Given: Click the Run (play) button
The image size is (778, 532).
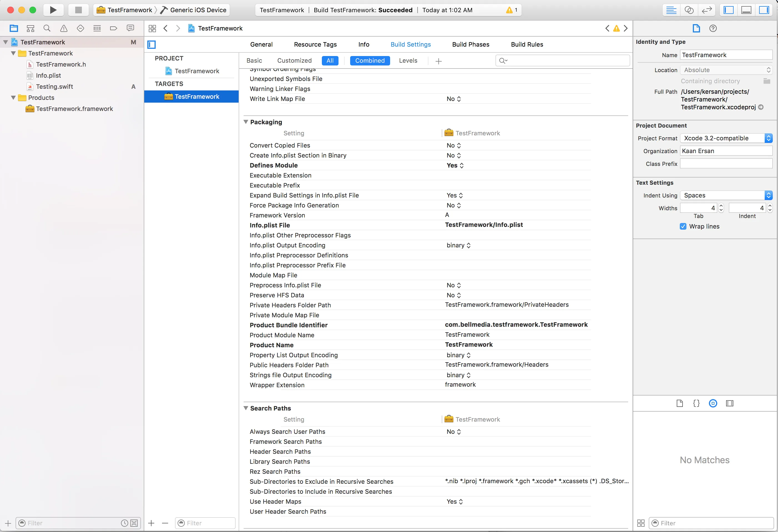Looking at the screenshot, I should (x=53, y=10).
